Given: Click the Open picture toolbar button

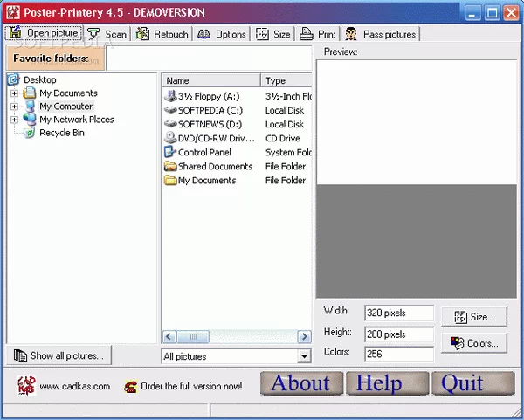Looking at the screenshot, I should [x=44, y=33].
